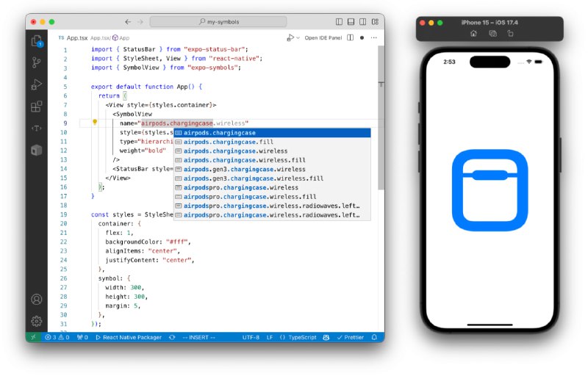588x376 pixels.
Task: Click the App symbol in breadcrumb
Action: [x=121, y=38]
